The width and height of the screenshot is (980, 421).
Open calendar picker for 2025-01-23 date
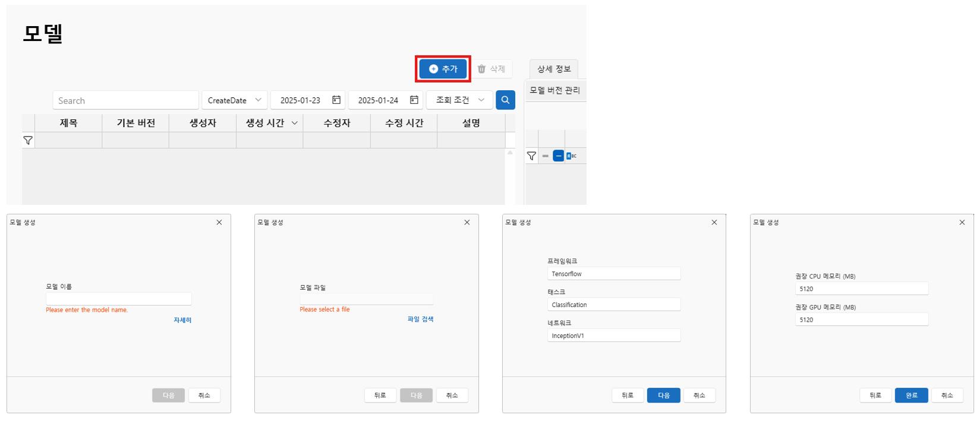tap(336, 100)
